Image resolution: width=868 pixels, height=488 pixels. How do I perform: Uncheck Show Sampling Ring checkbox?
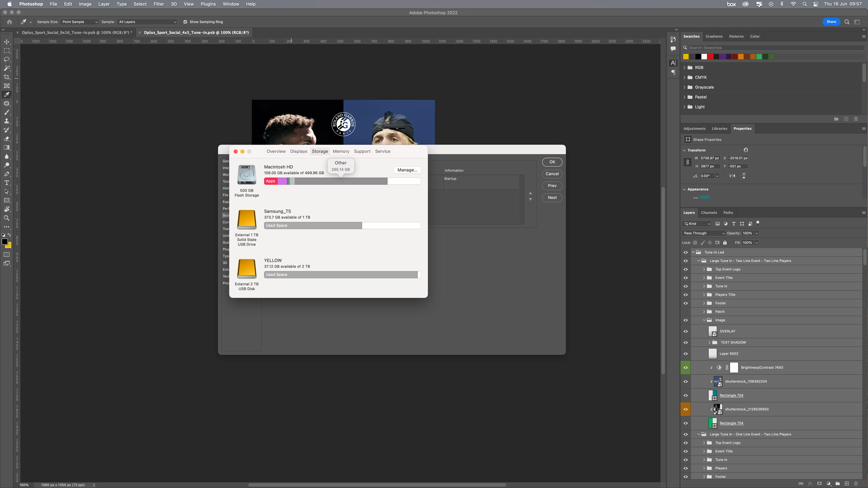tap(185, 22)
